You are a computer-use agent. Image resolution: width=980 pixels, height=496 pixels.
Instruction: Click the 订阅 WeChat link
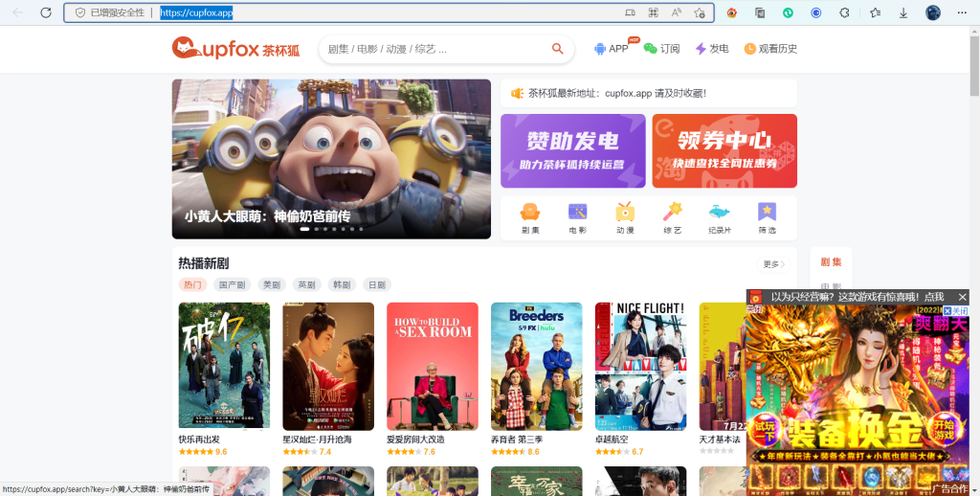point(662,49)
